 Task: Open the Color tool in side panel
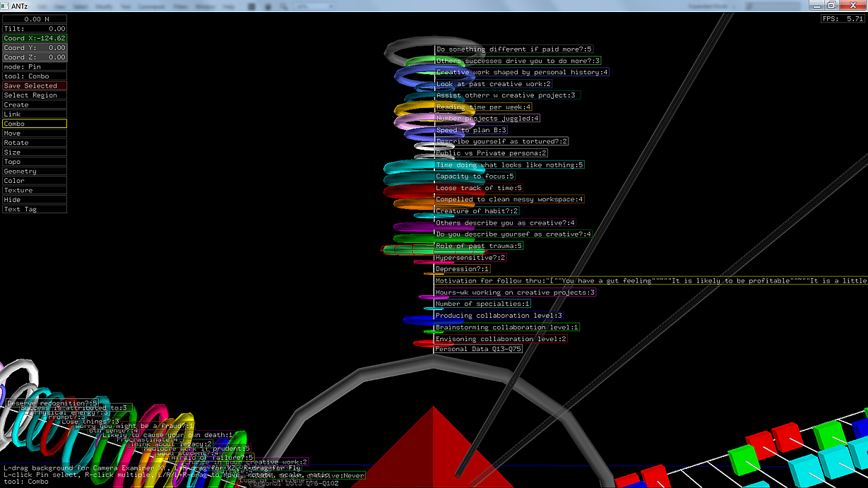tap(35, 181)
